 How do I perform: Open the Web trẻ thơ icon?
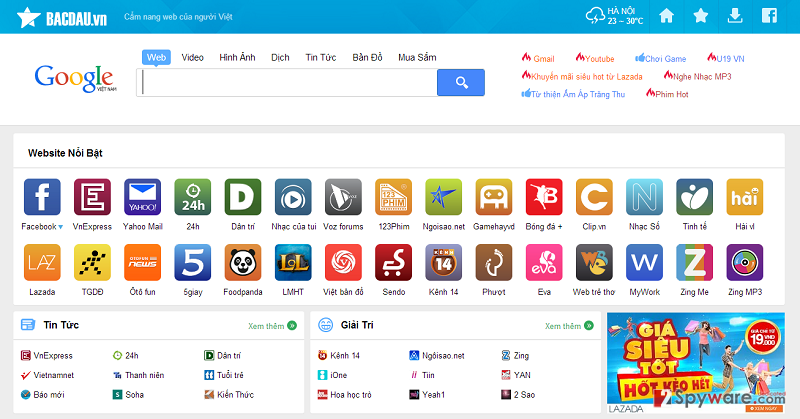tap(594, 262)
